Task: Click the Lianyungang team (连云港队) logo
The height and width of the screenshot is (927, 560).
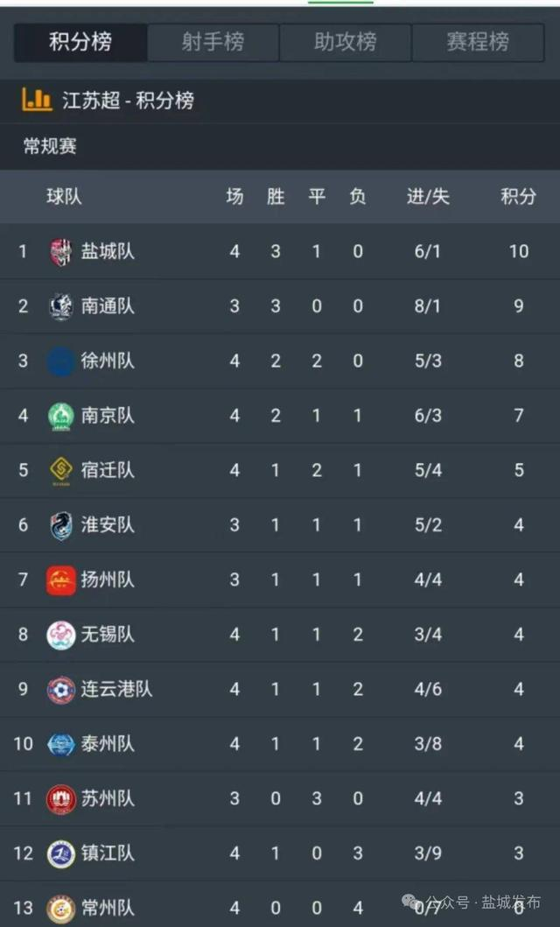Action: pyautogui.click(x=60, y=690)
